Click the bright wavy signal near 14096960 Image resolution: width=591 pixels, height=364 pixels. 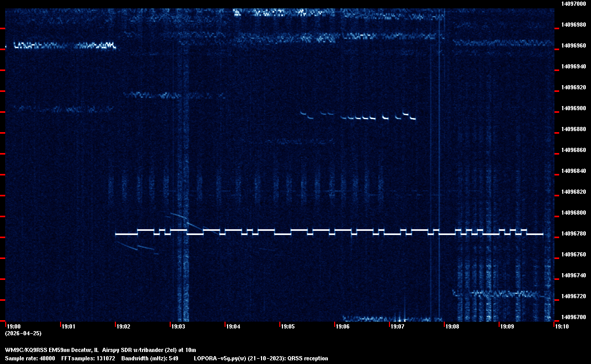(x=64, y=45)
